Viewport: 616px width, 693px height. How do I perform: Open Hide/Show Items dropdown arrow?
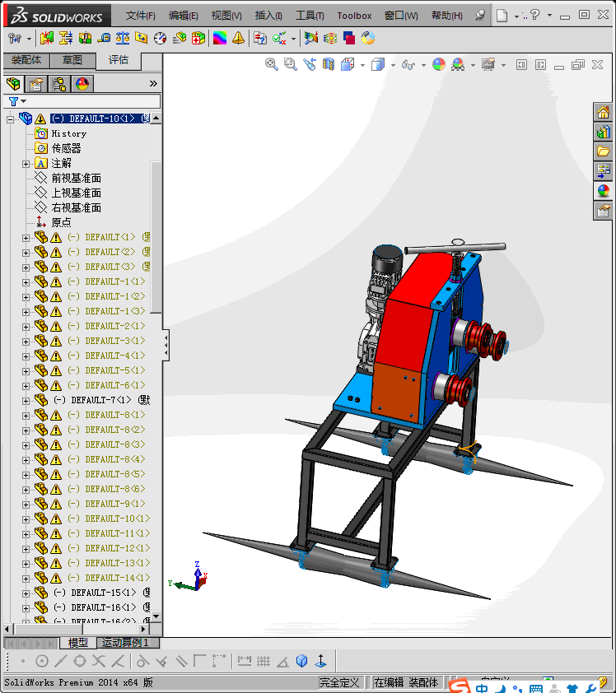point(423,65)
